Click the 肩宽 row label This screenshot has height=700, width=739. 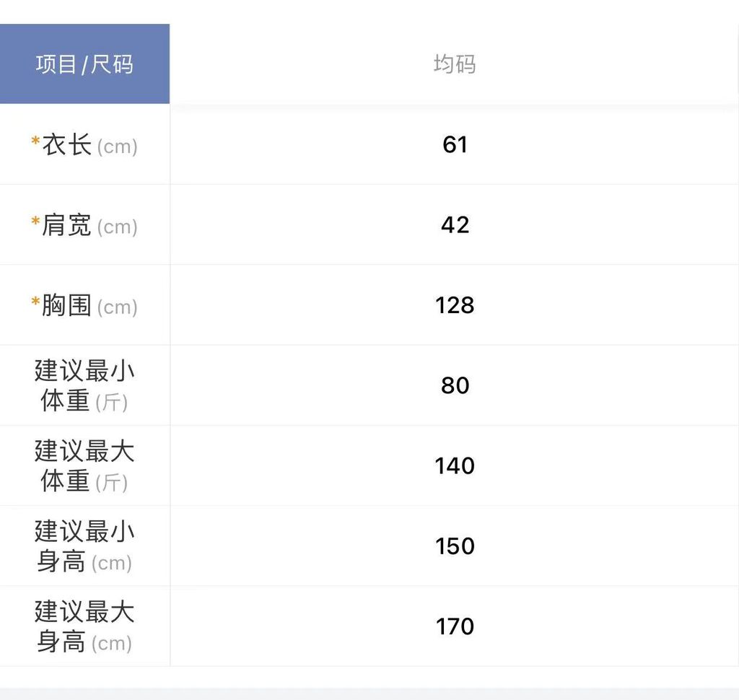[x=67, y=225]
